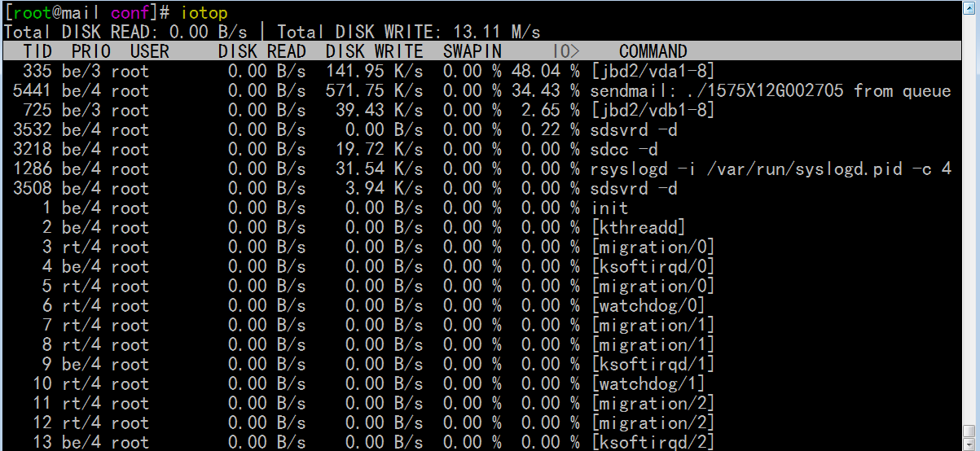Screen dimensions: 980x451
Task: Click the vertical scrollbar thumb
Action: (969, 431)
